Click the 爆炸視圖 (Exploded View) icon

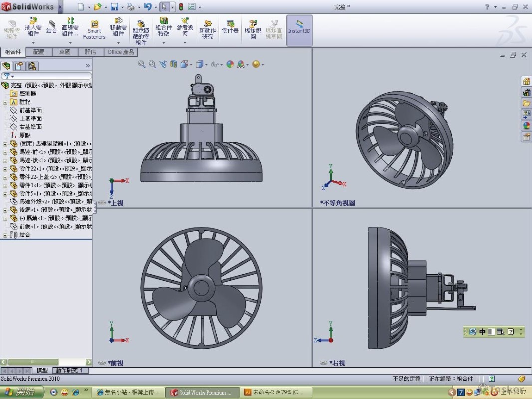point(253,30)
